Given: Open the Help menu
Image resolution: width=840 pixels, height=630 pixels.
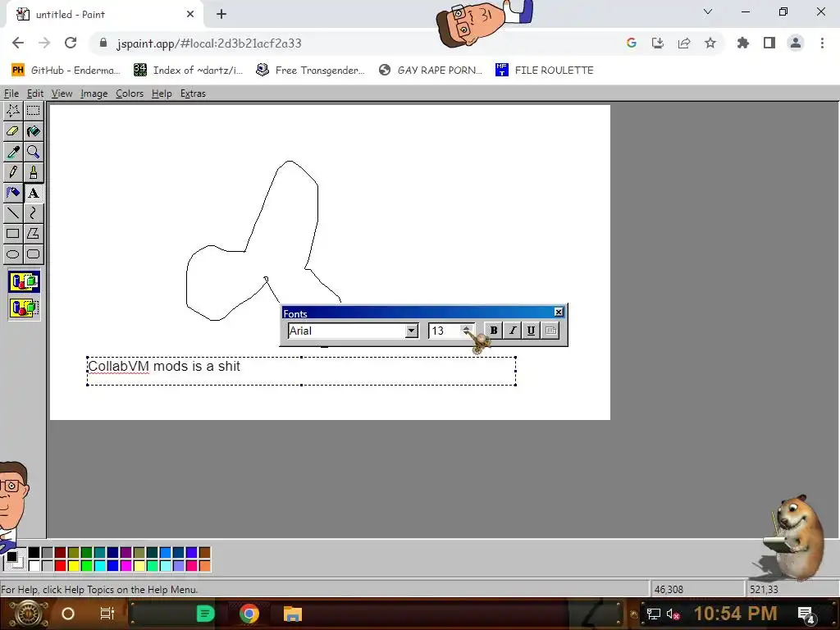Looking at the screenshot, I should pyautogui.click(x=162, y=94).
